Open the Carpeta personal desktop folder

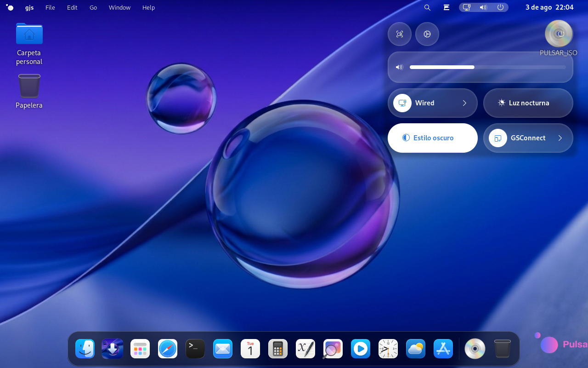point(29,44)
